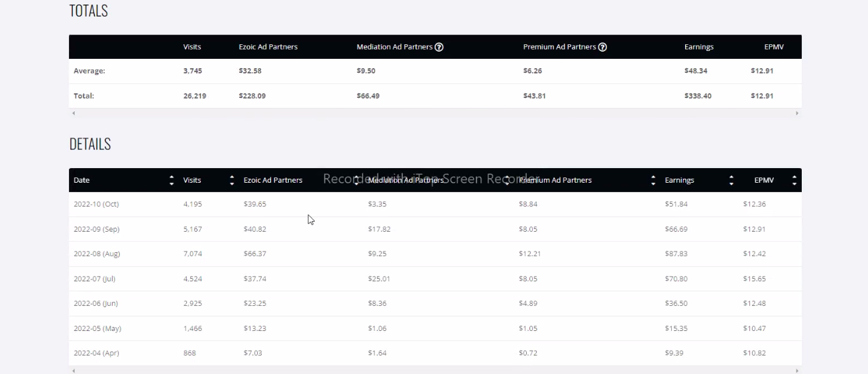Click Earnings header label in Details table
The height and width of the screenshot is (374, 868).
[680, 180]
